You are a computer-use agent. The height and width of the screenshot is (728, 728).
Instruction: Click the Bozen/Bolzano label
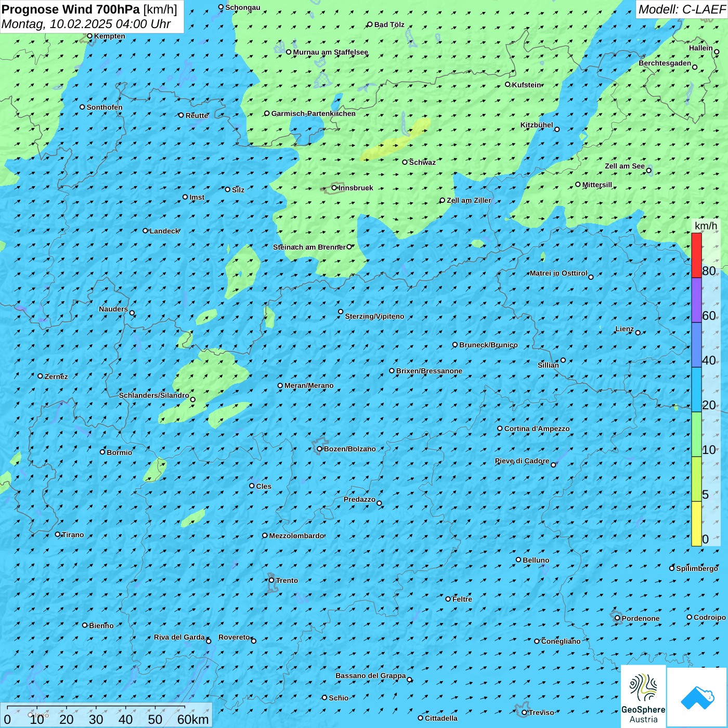pyautogui.click(x=349, y=449)
